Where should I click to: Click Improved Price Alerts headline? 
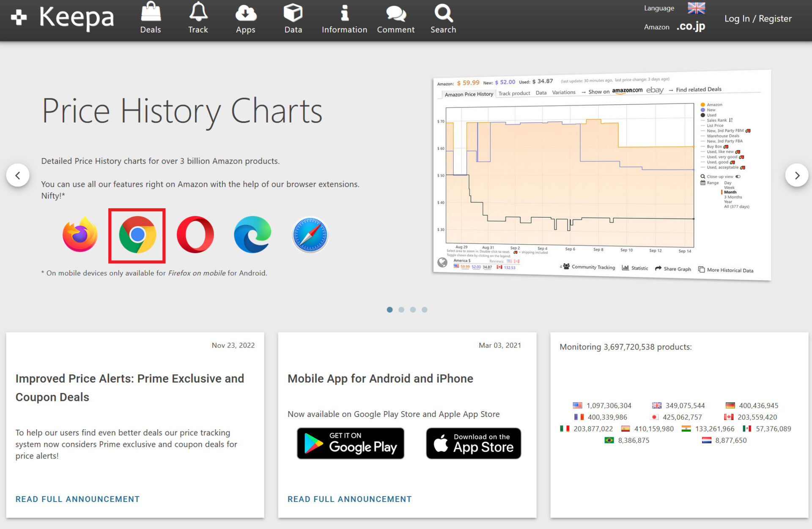pyautogui.click(x=130, y=388)
